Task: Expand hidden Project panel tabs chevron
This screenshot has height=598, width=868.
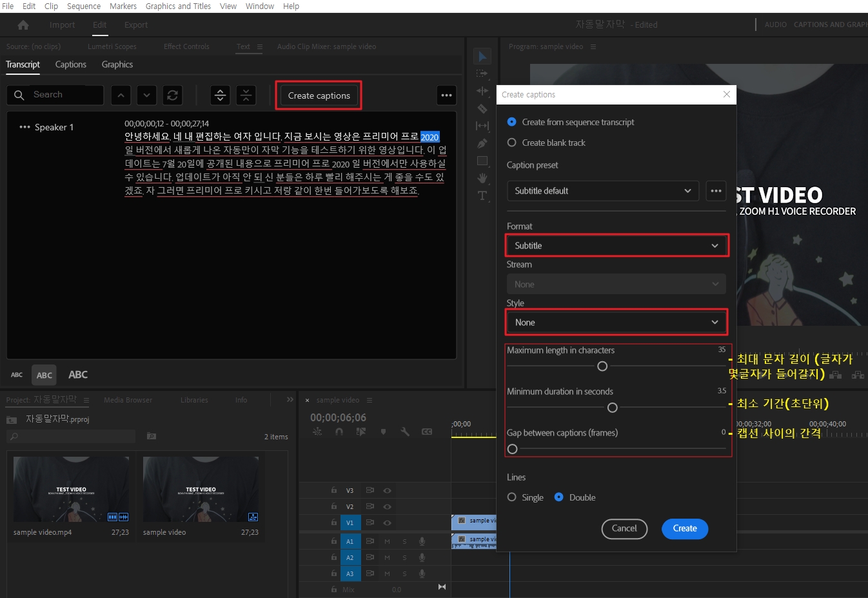Action: click(290, 400)
